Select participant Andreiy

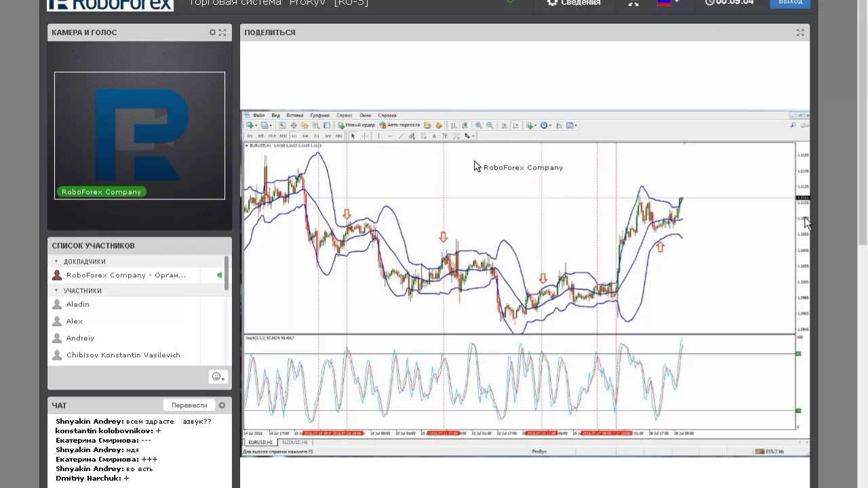point(80,338)
